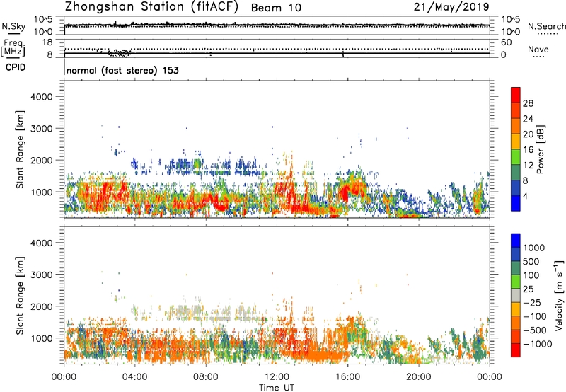This screenshot has width=566, height=392.
Task: Click the "Zhongshan Station (fitACF)" plot title
Action: coord(151,7)
